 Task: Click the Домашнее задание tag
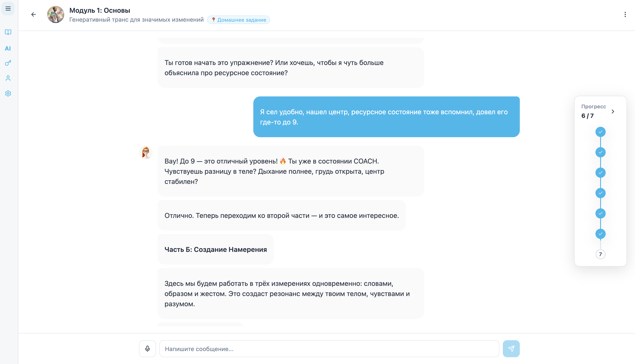point(239,20)
